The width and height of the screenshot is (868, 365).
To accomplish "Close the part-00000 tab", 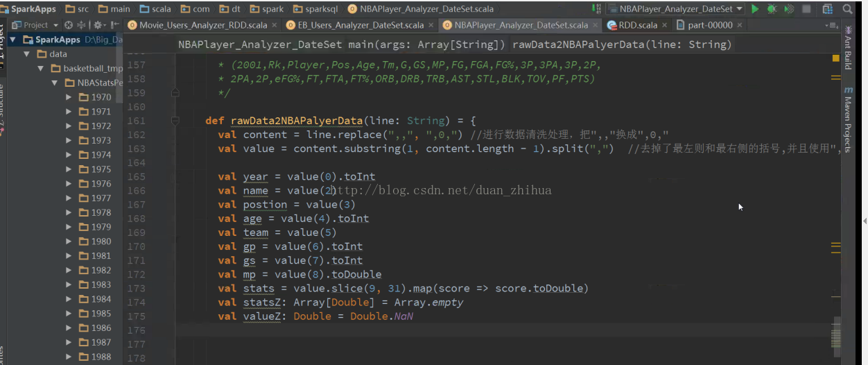I will pos(739,25).
